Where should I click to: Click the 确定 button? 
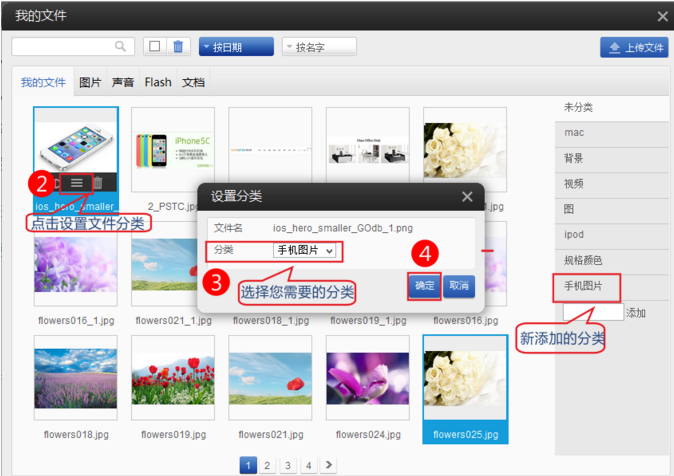tap(425, 286)
